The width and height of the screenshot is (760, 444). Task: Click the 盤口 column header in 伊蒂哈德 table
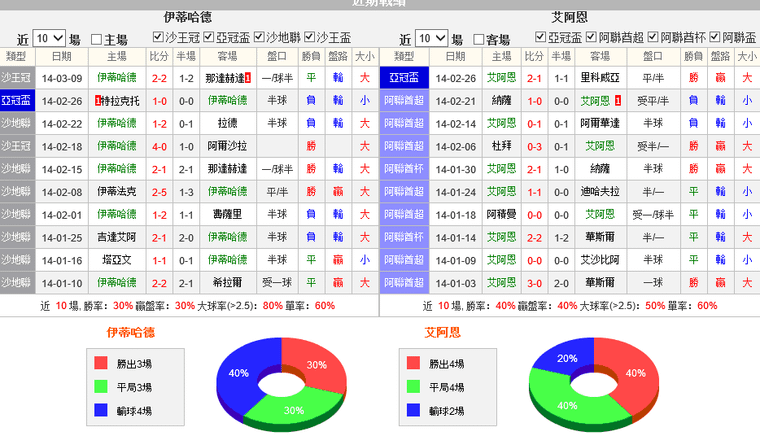[277, 57]
